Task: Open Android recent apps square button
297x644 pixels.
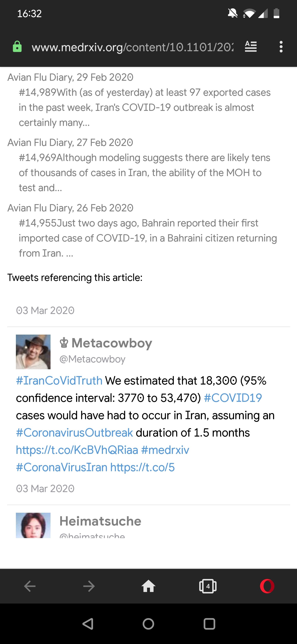Action: click(209, 624)
